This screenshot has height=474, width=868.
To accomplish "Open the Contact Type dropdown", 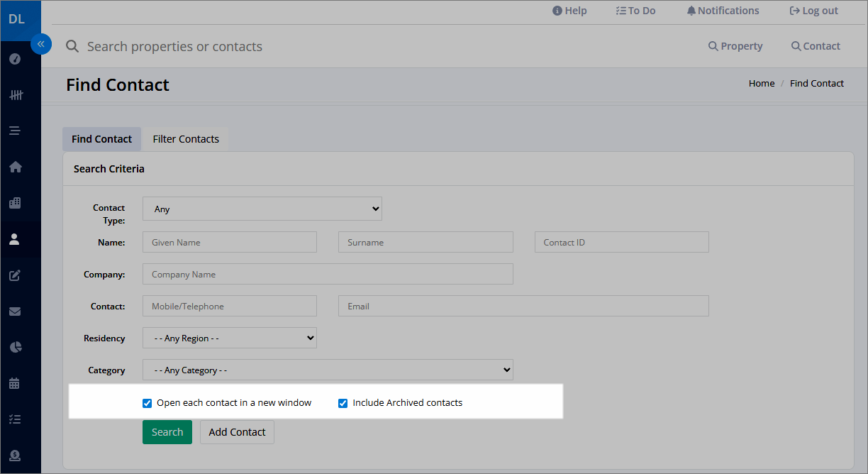I will (x=262, y=209).
